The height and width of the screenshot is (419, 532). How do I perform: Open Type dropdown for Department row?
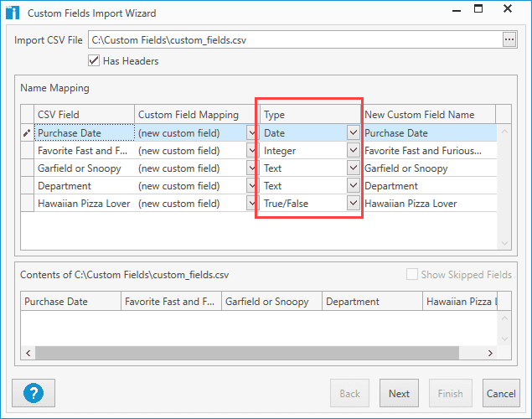pyautogui.click(x=354, y=185)
